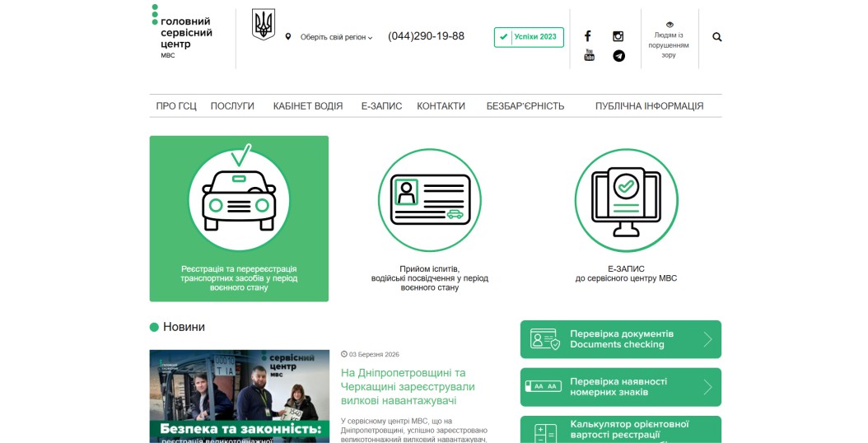Click the 'Успіхи 2023' button
Screen dimensions: 868x443
[x=529, y=37]
